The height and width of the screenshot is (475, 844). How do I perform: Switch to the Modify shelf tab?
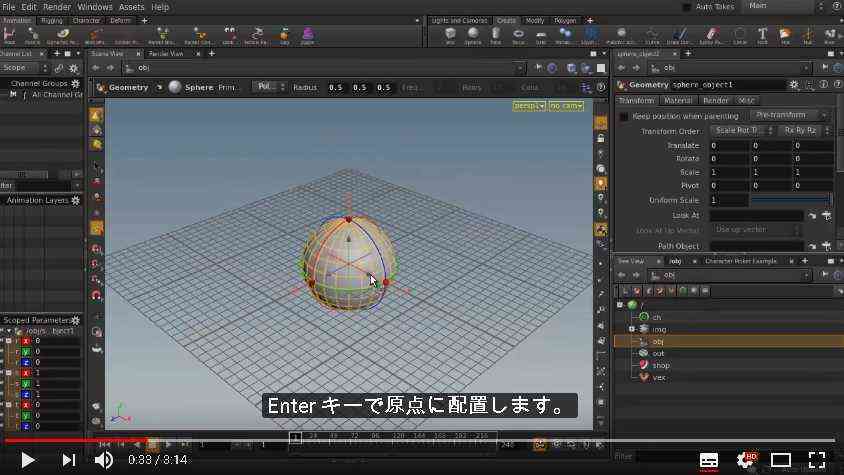tap(534, 20)
